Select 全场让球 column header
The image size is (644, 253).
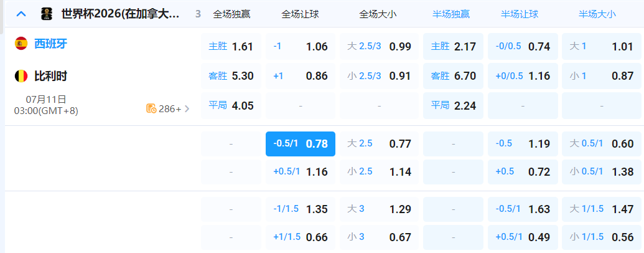pyautogui.click(x=301, y=14)
